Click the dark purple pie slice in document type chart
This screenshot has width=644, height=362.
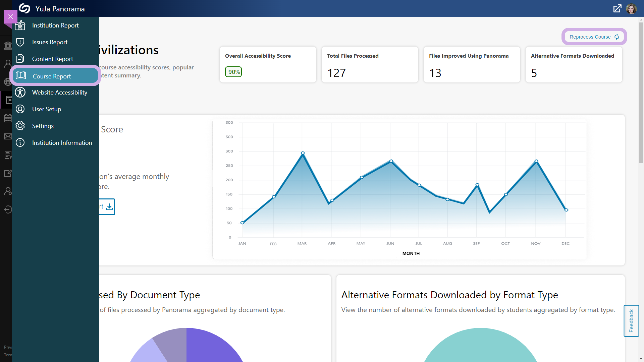point(211,347)
